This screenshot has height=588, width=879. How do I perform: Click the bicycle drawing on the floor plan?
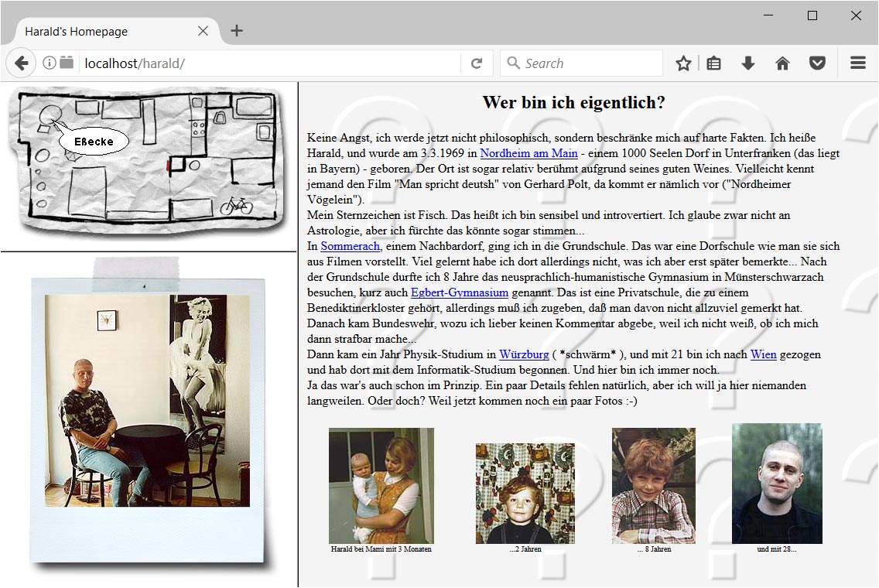point(236,205)
